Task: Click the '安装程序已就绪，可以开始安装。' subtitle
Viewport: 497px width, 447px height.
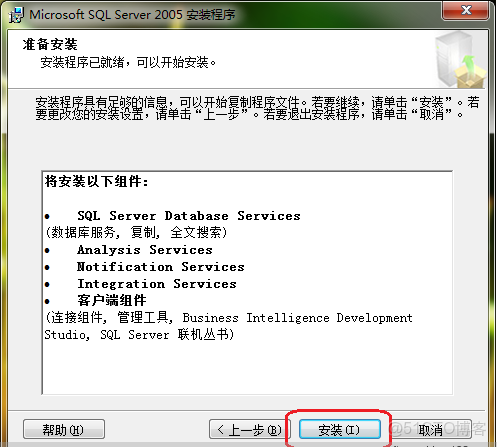Action: pos(129,62)
